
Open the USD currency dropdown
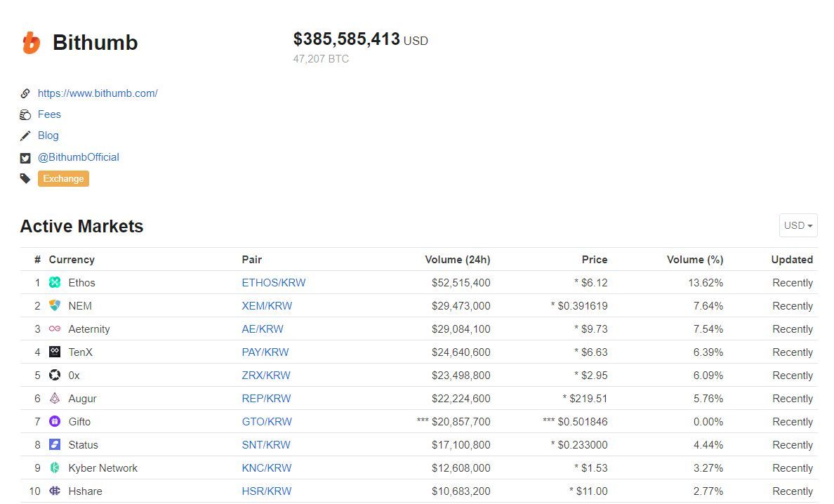[x=797, y=225]
